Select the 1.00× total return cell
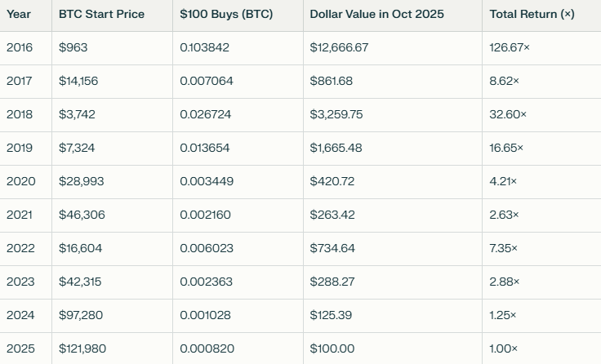The image size is (601, 364). point(503,348)
